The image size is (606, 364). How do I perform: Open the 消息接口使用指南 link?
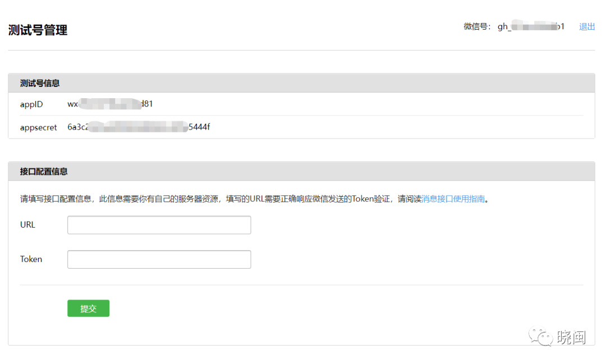453,199
